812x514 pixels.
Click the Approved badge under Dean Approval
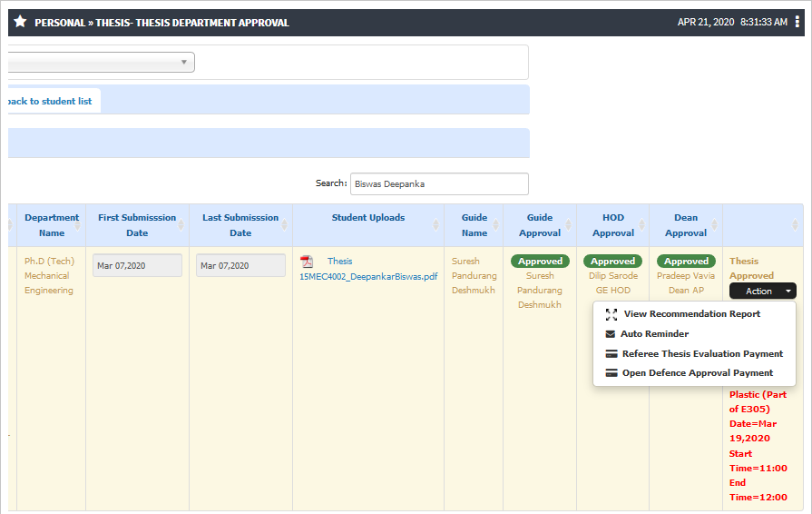tap(686, 262)
